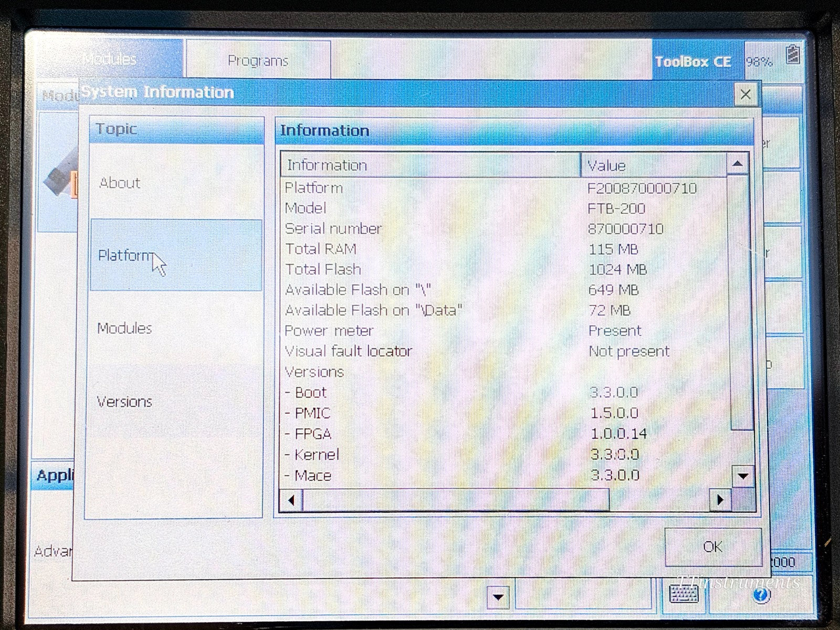Screen dimensions: 840x630
Task: Click the scroll right arrow of information list
Action: point(720,500)
